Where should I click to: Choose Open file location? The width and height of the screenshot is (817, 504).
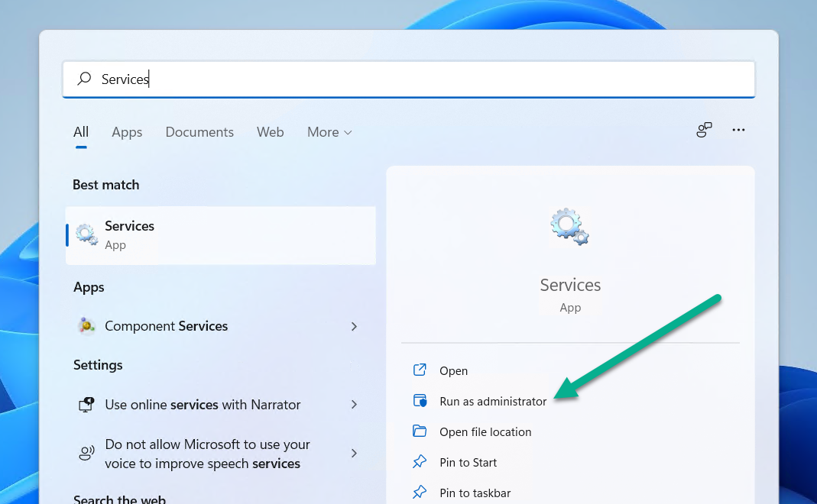pos(485,432)
